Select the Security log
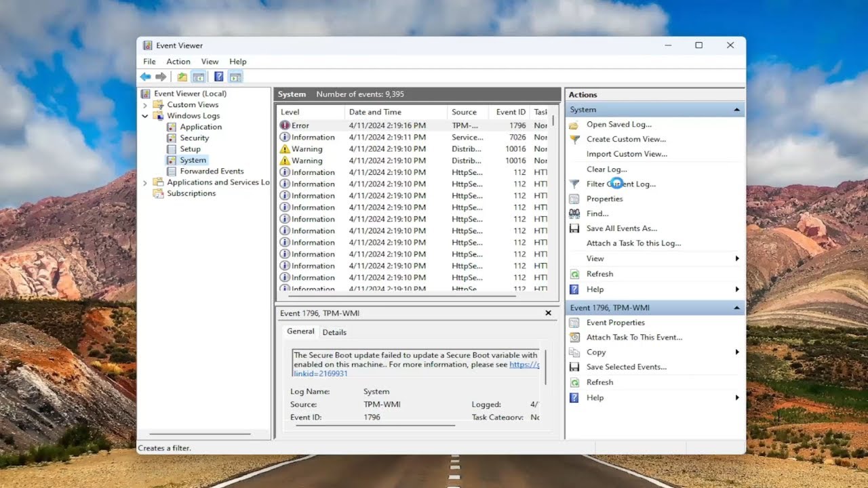This screenshot has height=488, width=868. point(194,138)
